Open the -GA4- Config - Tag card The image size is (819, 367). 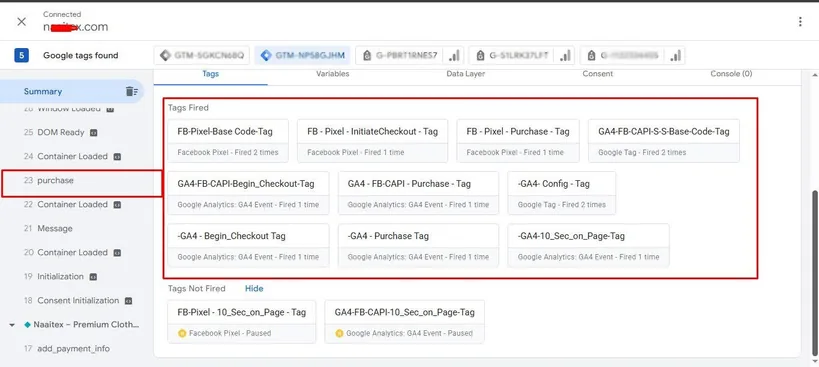561,193
